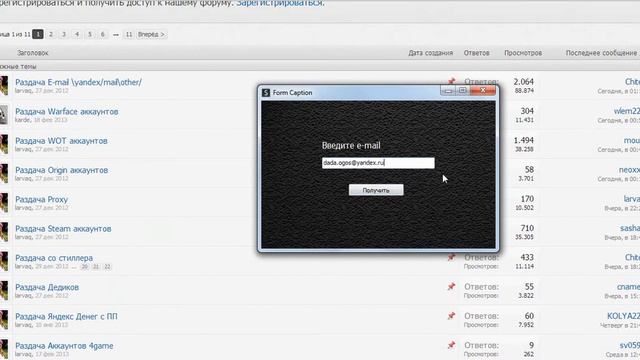The width and height of the screenshot is (640, 360).
Task: Click reply count 710 on the Steam row
Action: coord(527,228)
